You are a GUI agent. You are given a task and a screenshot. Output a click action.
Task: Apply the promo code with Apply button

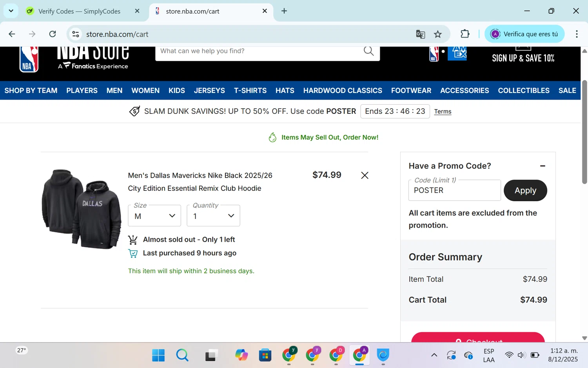(525, 190)
